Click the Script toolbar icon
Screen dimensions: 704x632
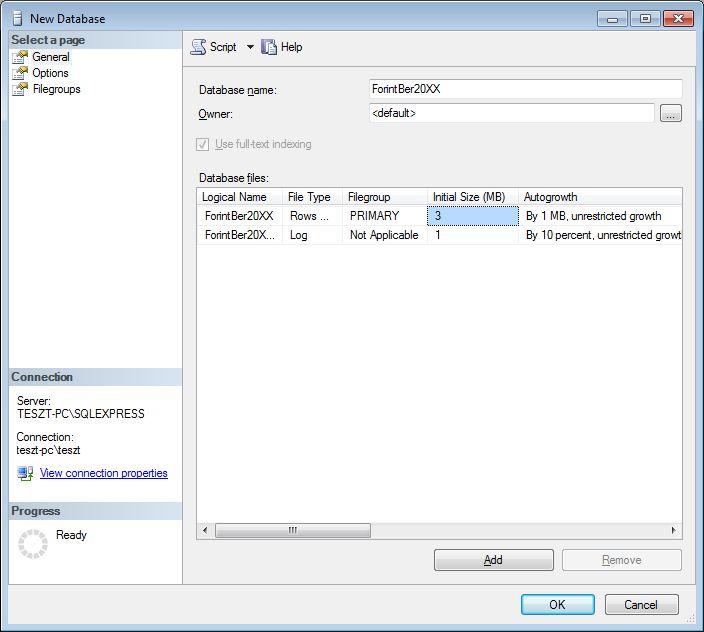(198, 47)
